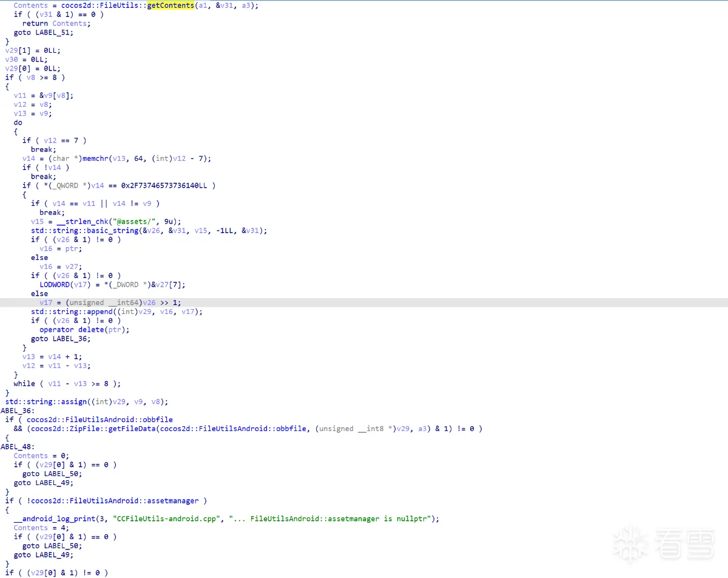
Task: Select the "assetmanager is nullptr" message string
Action: click(332, 519)
